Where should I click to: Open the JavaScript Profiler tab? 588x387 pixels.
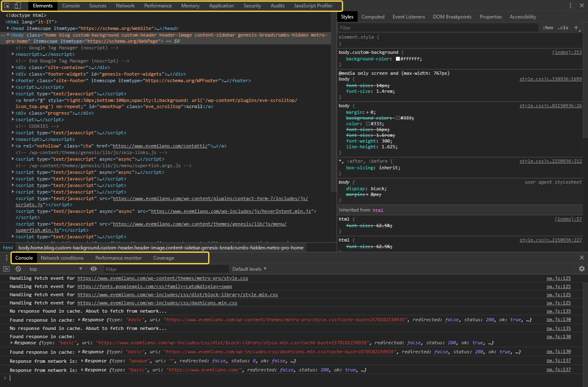tap(313, 6)
